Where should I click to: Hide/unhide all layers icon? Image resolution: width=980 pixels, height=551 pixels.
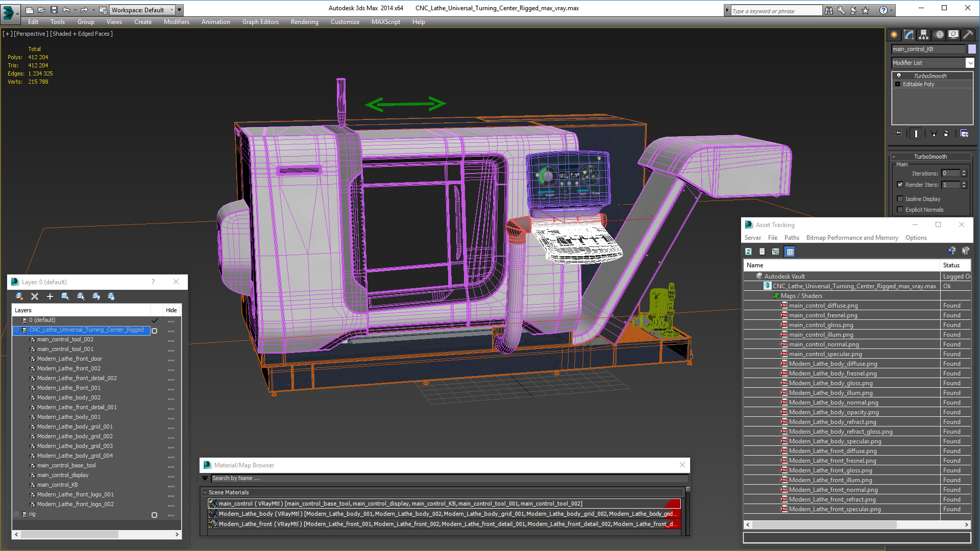pos(96,296)
